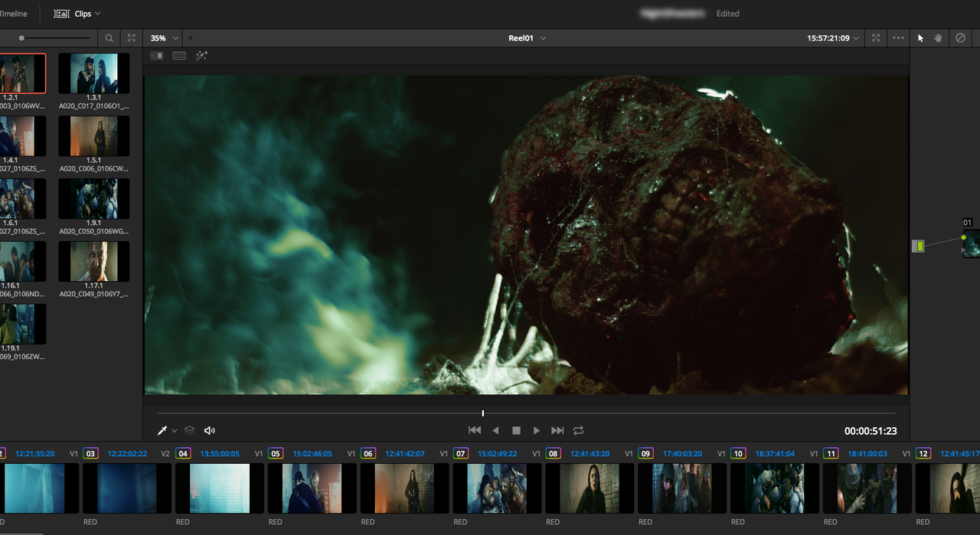The image size is (980, 535).
Task: Click timecode 12:22:02:22 above clip 03
Action: pyautogui.click(x=128, y=454)
